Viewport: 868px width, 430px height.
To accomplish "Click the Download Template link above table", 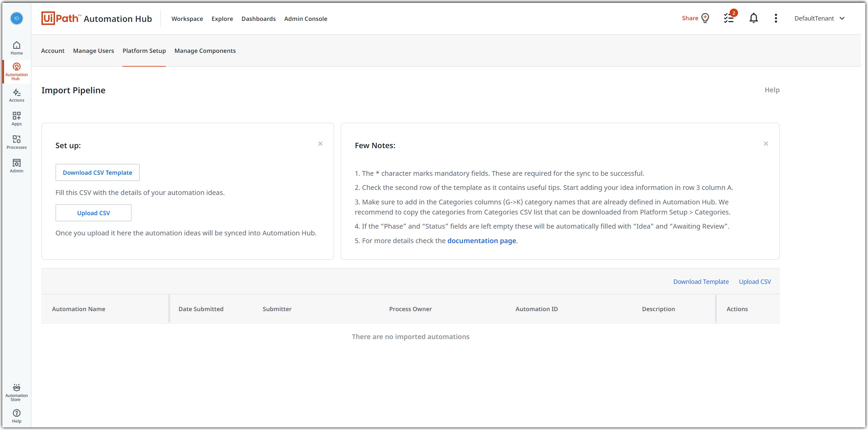I will click(x=701, y=282).
